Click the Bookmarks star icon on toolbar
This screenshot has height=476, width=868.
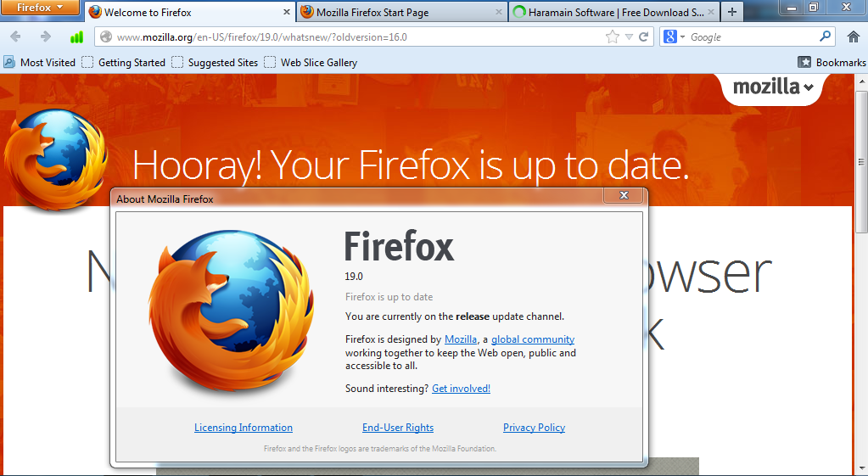pos(804,62)
